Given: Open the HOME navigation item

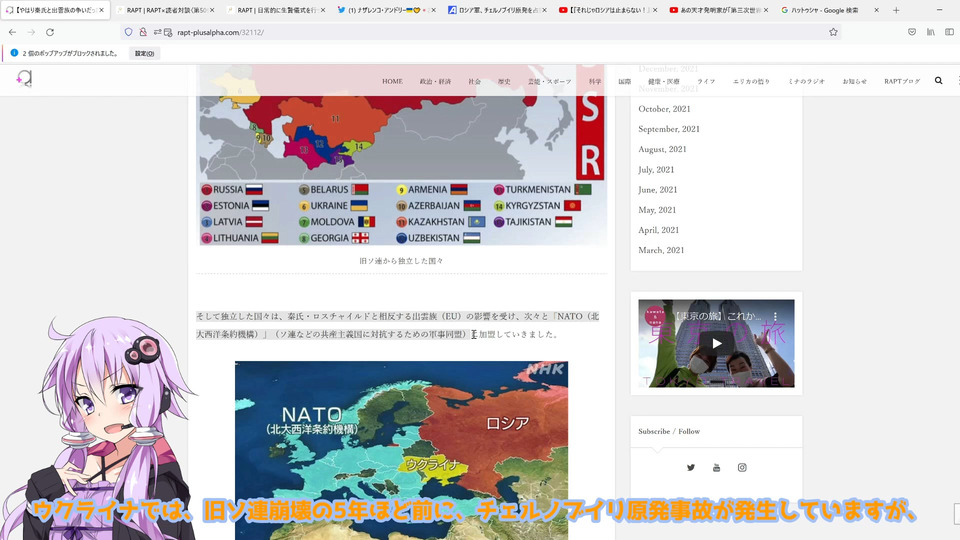Looking at the screenshot, I should click(x=392, y=81).
